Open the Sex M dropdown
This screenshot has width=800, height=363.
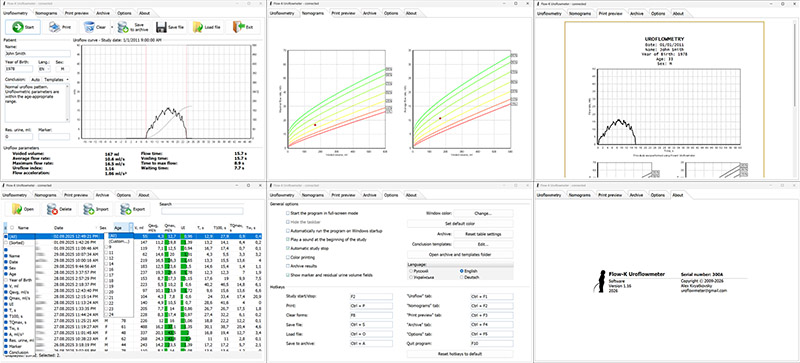coord(62,68)
